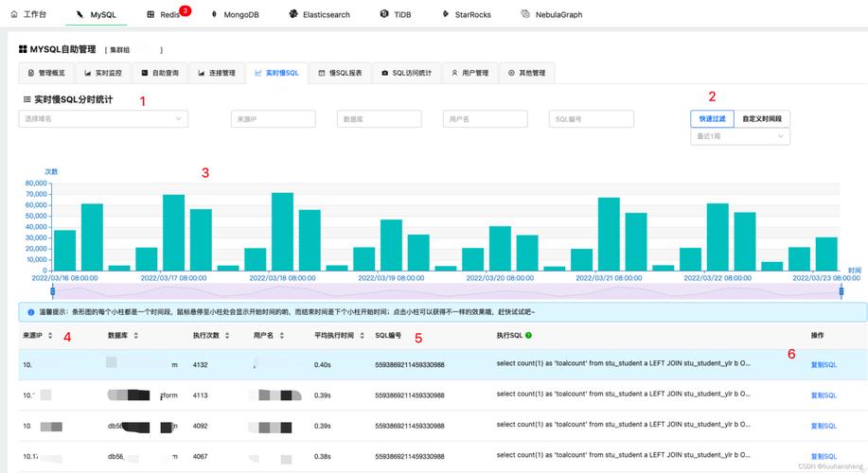868x473 pixels.
Task: Click the blue info icon in 温馨提示 banner
Action: tap(31, 312)
